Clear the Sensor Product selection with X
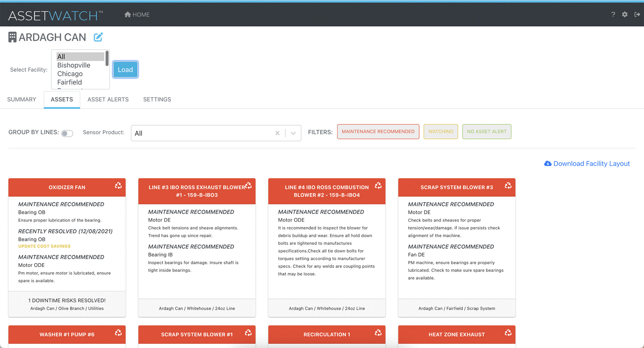This screenshot has width=644, height=348. coord(277,133)
